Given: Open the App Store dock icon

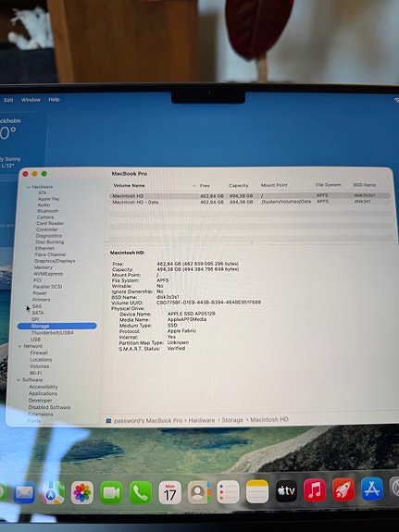Looking at the screenshot, I should (372, 489).
